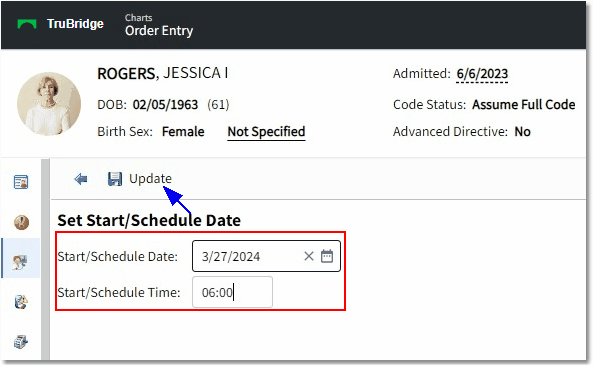Click the Admitted date 6/6/2023 link
This screenshot has height=367, width=593.
pyautogui.click(x=482, y=74)
